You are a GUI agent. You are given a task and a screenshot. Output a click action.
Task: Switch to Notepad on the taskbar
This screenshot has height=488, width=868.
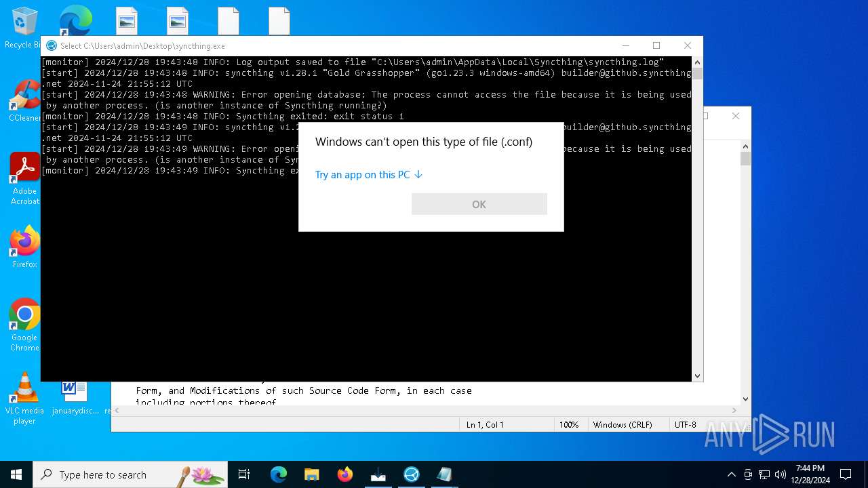[444, 474]
